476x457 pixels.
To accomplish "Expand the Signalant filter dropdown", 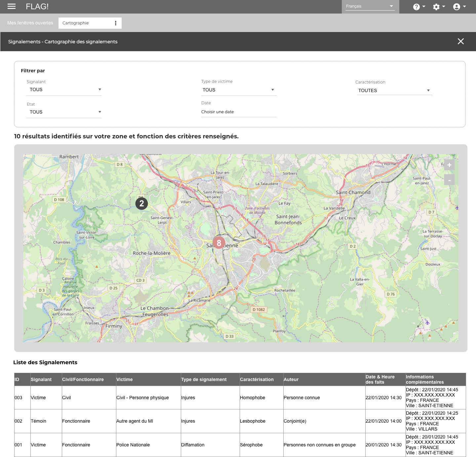I will click(64, 89).
